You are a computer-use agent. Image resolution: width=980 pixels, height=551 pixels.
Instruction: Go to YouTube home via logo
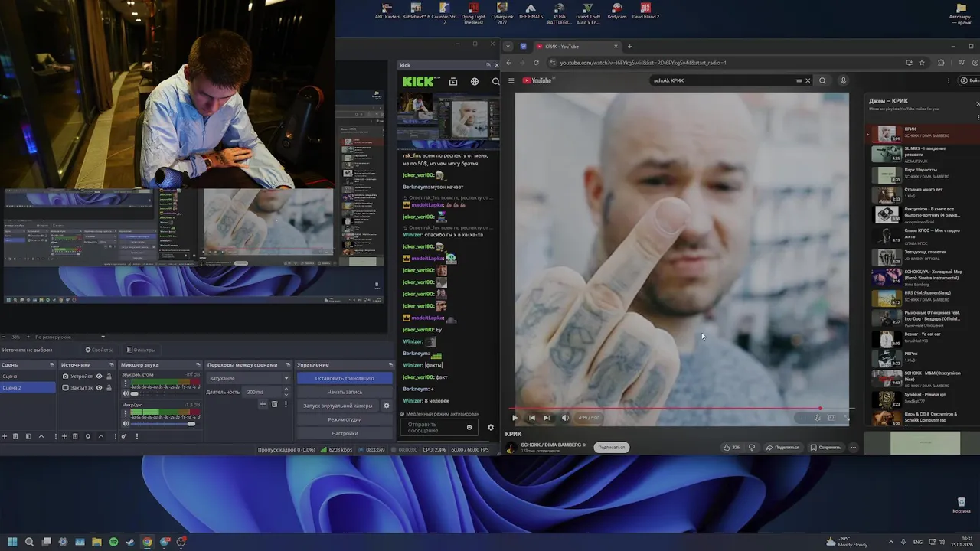[x=537, y=80]
